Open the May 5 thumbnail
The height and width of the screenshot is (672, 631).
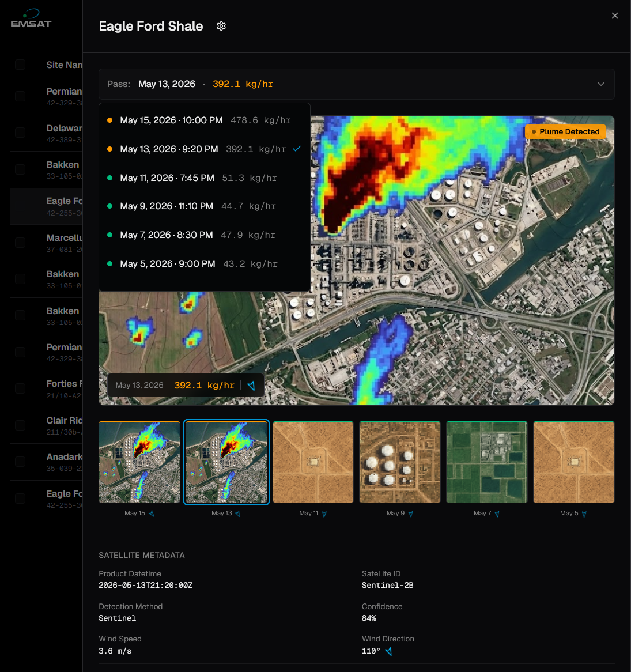(573, 462)
